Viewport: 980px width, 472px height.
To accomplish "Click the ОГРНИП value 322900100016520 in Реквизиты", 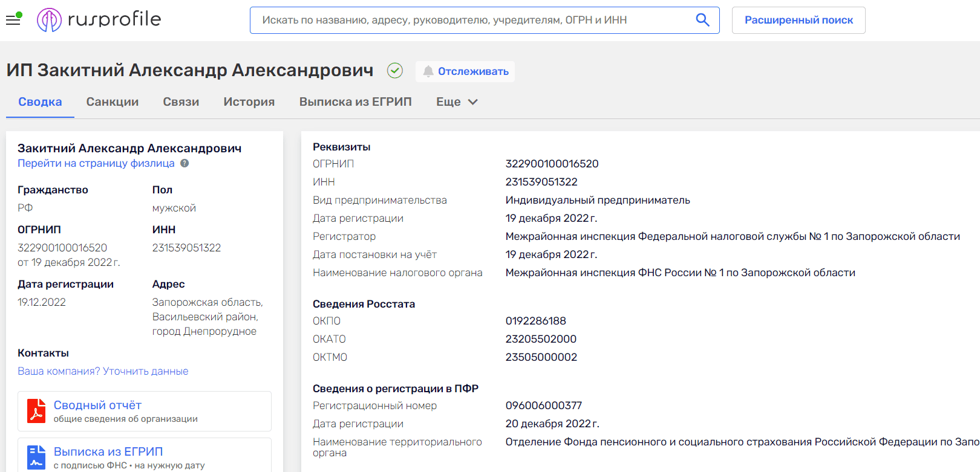I will [552, 164].
